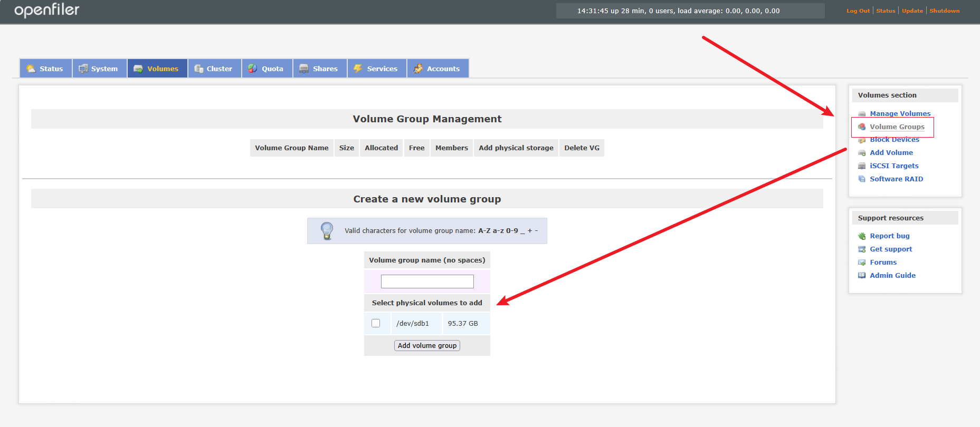
Task: Click the Delete VG column header
Action: click(x=582, y=148)
